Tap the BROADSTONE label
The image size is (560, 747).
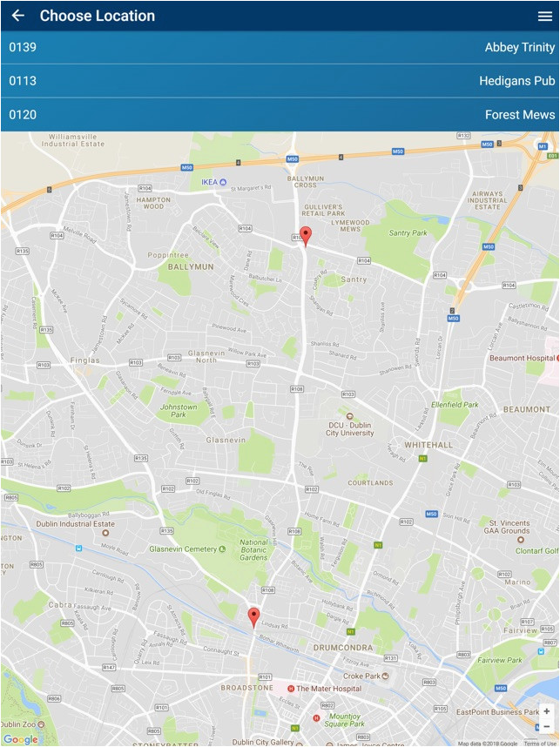pos(246,688)
